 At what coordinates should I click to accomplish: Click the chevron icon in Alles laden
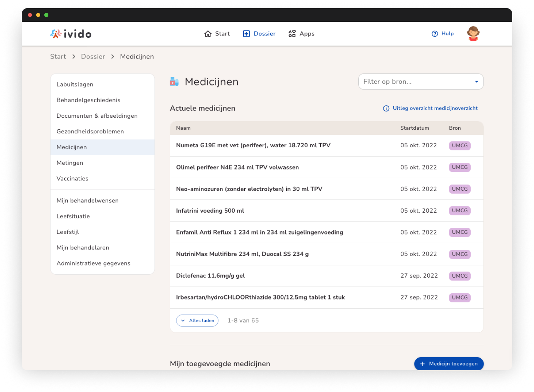click(x=183, y=321)
